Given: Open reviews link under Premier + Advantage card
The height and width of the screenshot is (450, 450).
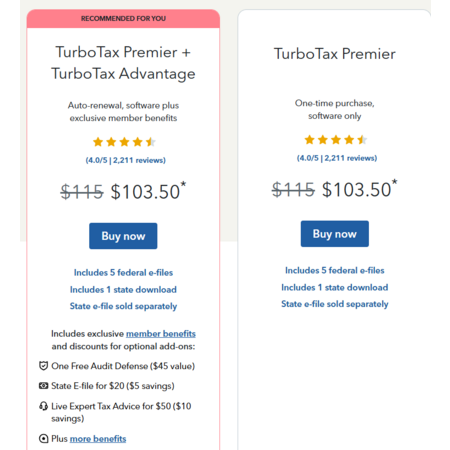Looking at the screenshot, I should (125, 160).
